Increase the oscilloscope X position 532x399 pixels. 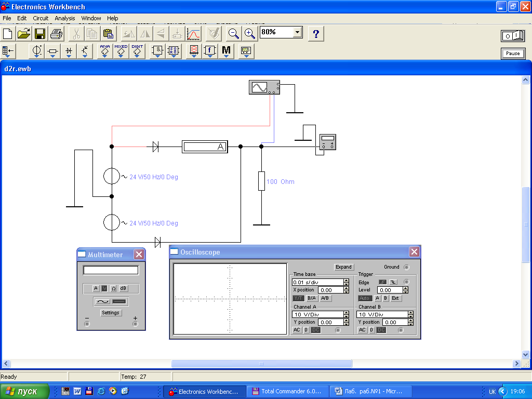346,288
